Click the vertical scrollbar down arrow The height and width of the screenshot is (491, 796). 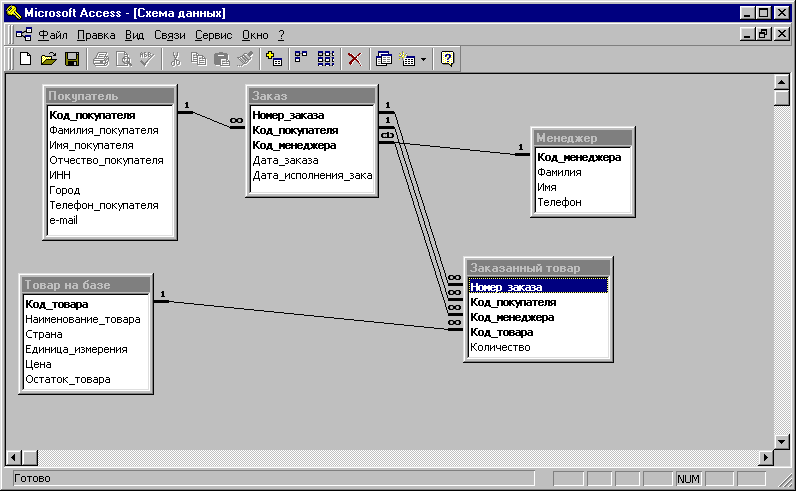pos(782,442)
